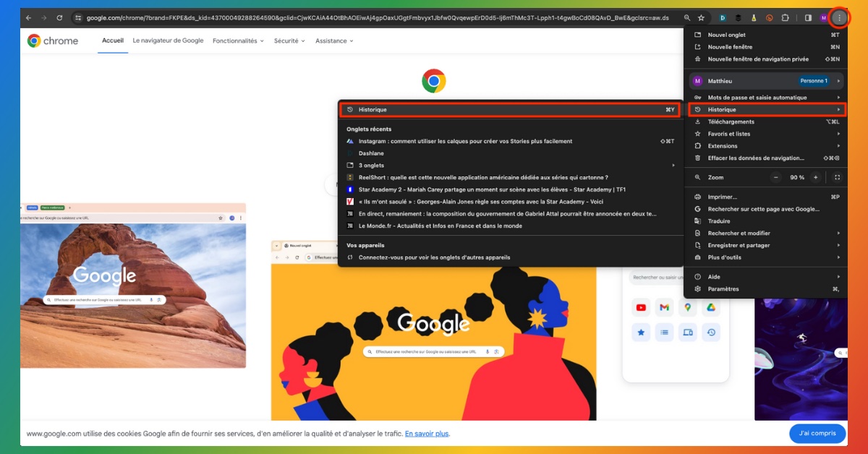868x454 pixels.
Task: Open the Sécurité dropdown in page nav
Action: pos(290,41)
